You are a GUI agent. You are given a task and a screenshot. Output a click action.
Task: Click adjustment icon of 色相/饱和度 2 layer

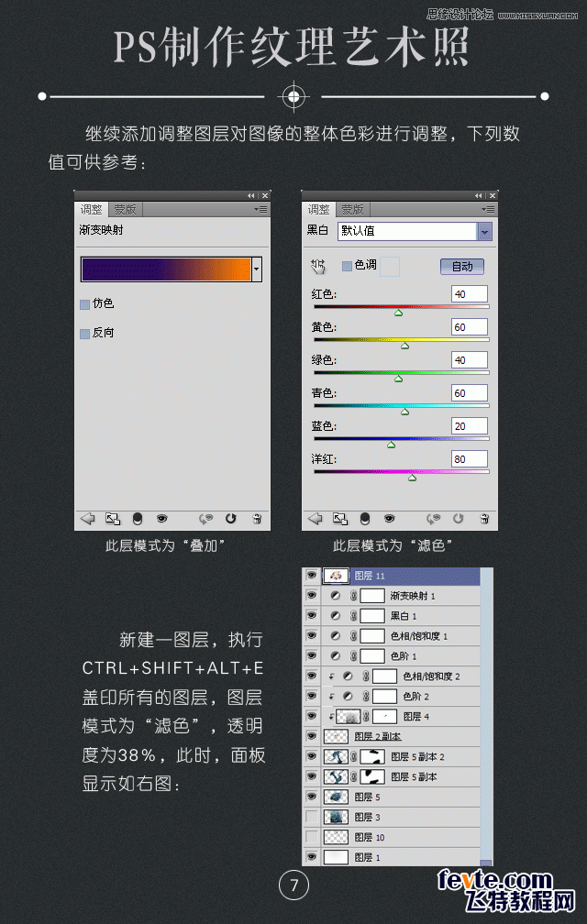coord(348,676)
